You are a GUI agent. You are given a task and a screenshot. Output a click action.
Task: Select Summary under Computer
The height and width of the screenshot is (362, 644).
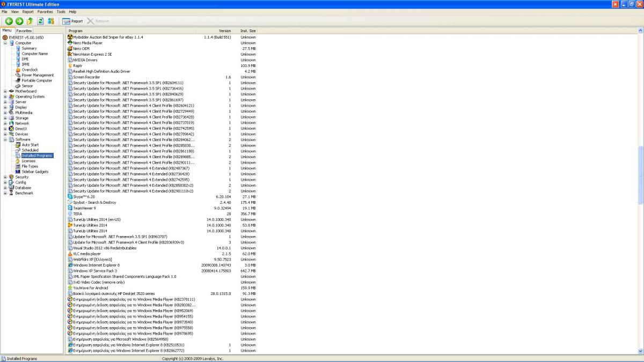coord(29,48)
